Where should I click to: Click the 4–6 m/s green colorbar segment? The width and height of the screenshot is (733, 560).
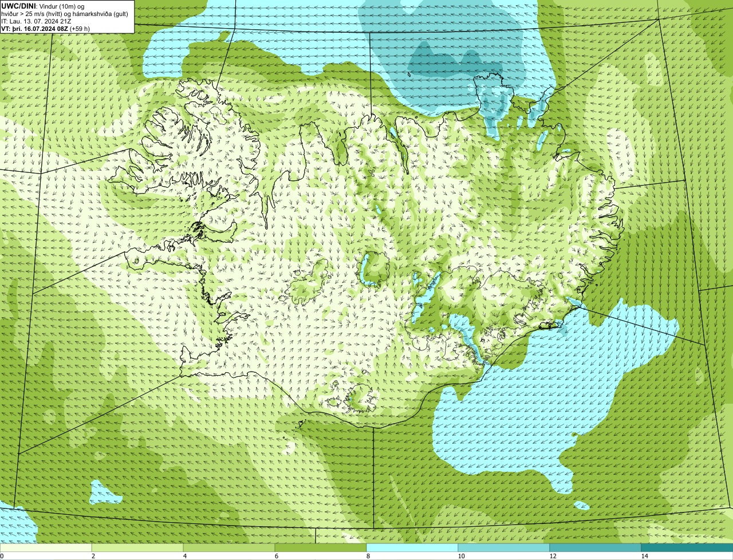[x=229, y=547]
